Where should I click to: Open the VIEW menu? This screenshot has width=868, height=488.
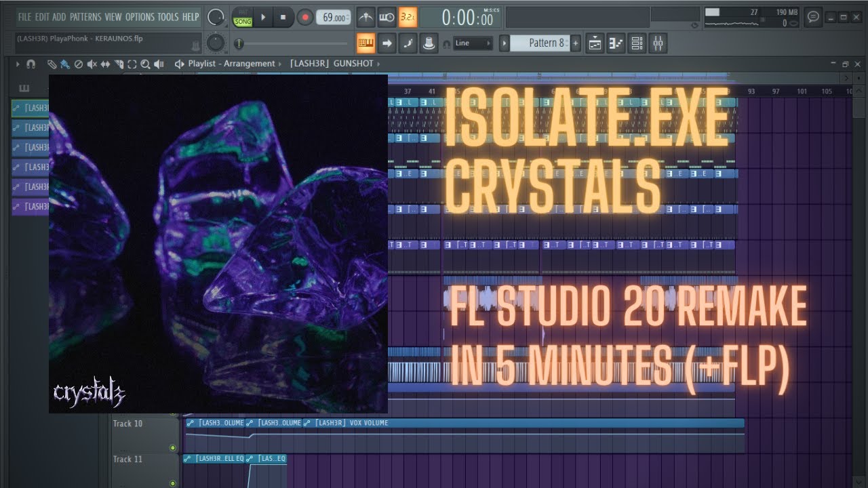(113, 17)
